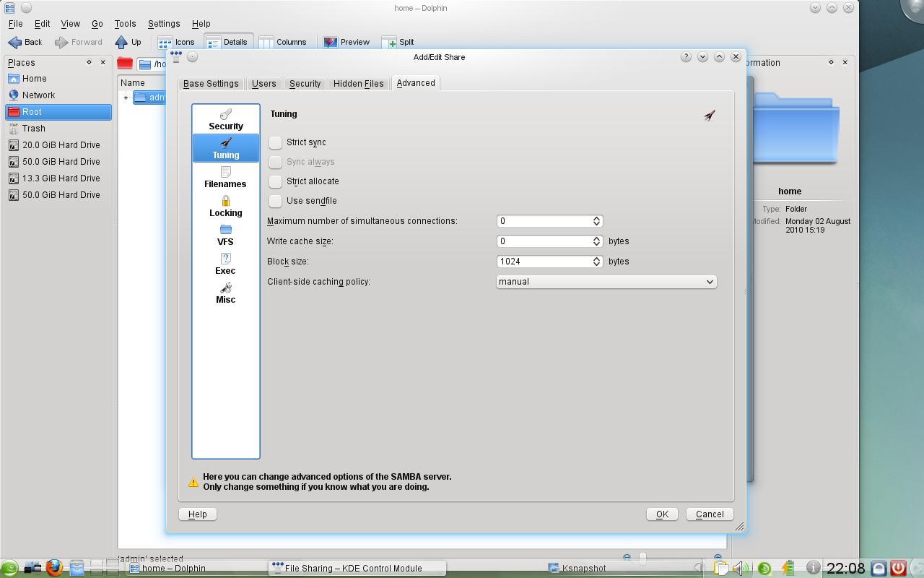Image resolution: width=924 pixels, height=578 pixels.
Task: Open the Client-side caching policy dropdown
Action: point(606,282)
